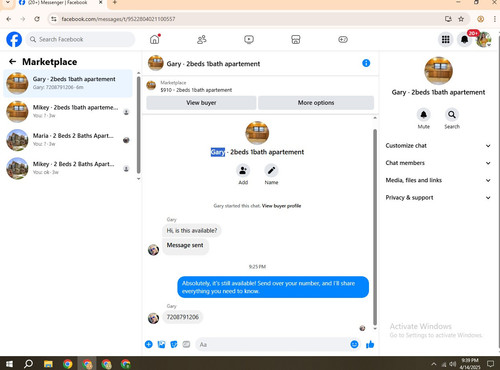Open Maria 2 Beds 2 Baths conversation
500x370 pixels.
[x=68, y=140]
